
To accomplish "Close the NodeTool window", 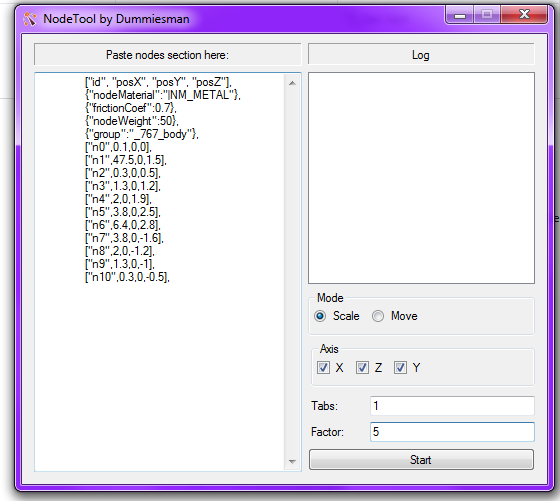I will tap(524, 15).
